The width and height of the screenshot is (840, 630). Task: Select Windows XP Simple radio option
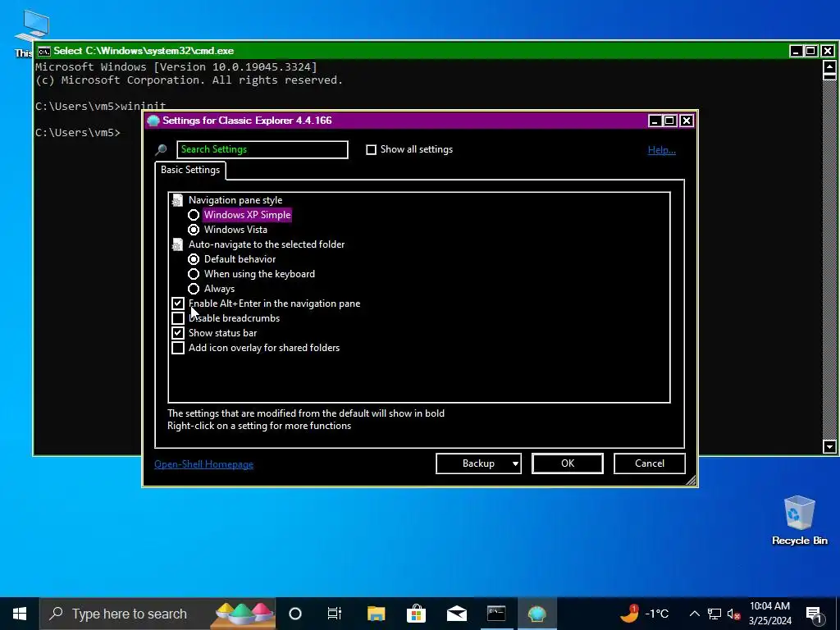[194, 216]
